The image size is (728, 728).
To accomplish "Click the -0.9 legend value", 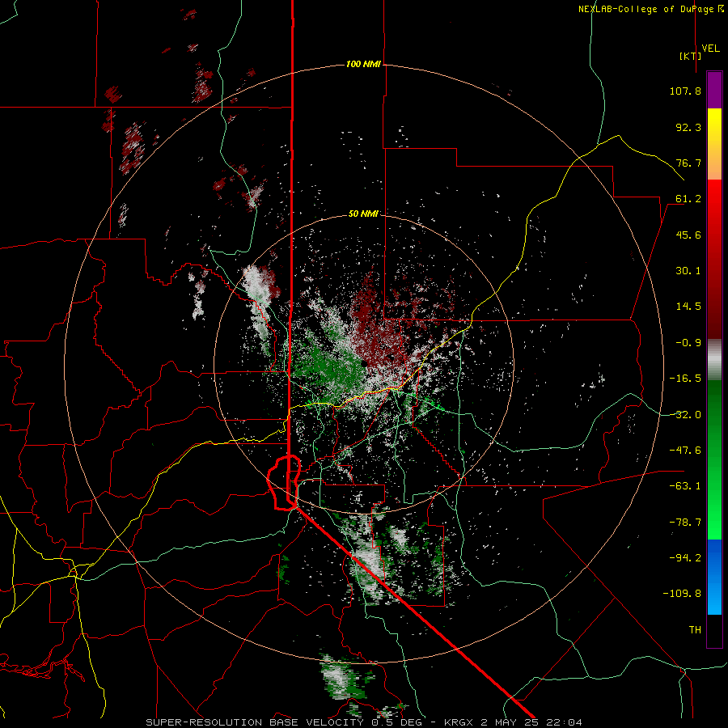I will tap(688, 343).
